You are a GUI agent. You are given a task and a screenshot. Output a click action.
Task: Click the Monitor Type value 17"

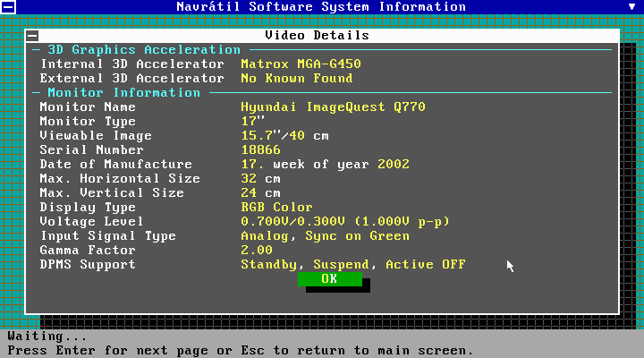click(252, 121)
